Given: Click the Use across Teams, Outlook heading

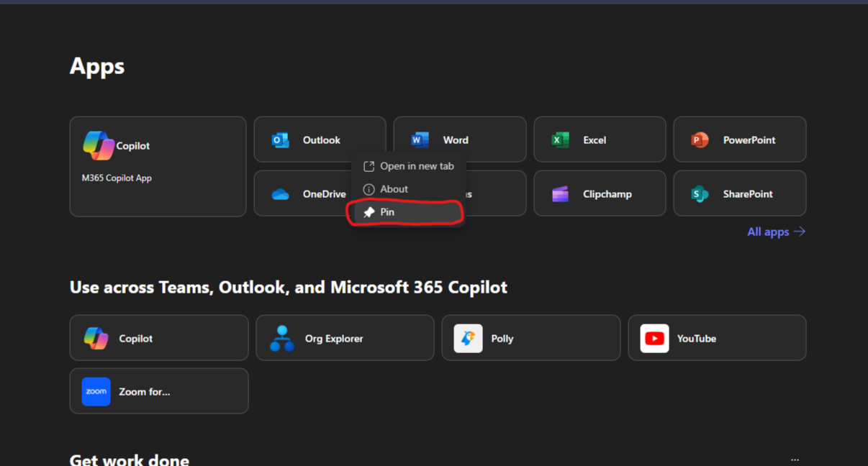Looking at the screenshot, I should pos(289,288).
